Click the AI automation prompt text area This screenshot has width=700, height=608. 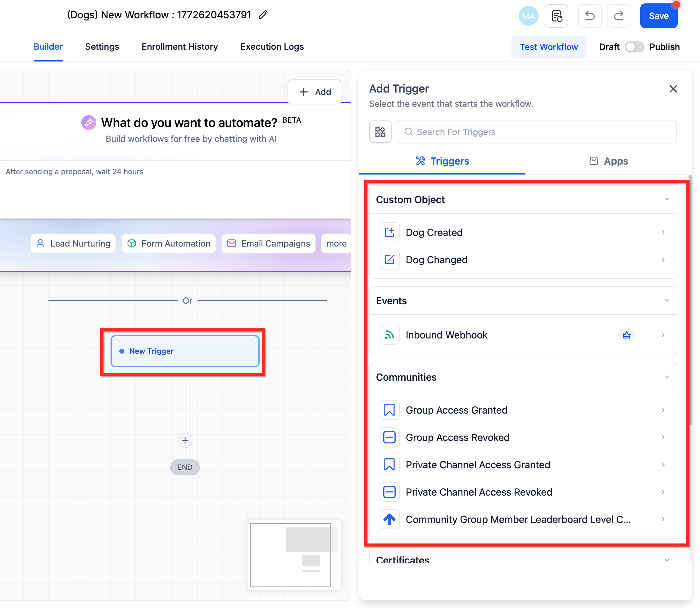coord(175,189)
